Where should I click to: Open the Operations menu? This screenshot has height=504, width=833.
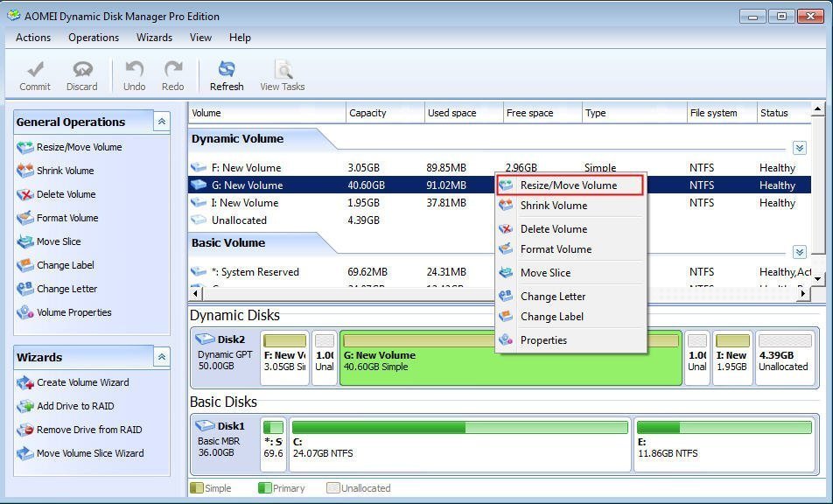pos(94,38)
